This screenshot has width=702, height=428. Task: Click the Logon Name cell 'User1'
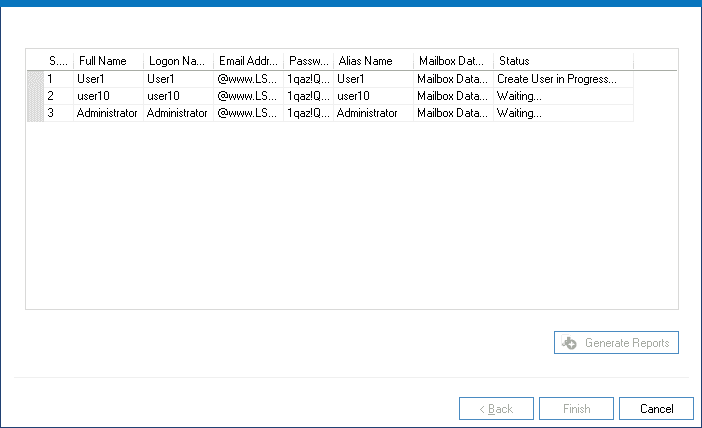click(x=179, y=79)
